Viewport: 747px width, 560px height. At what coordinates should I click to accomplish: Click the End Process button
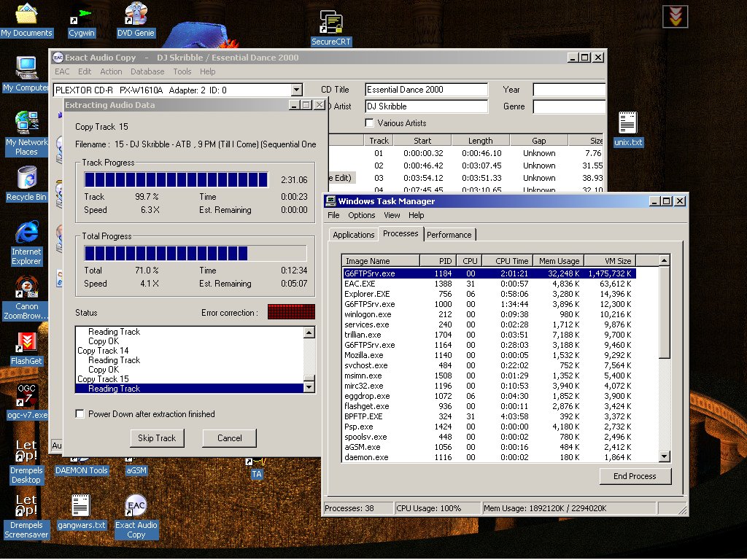[x=634, y=476]
